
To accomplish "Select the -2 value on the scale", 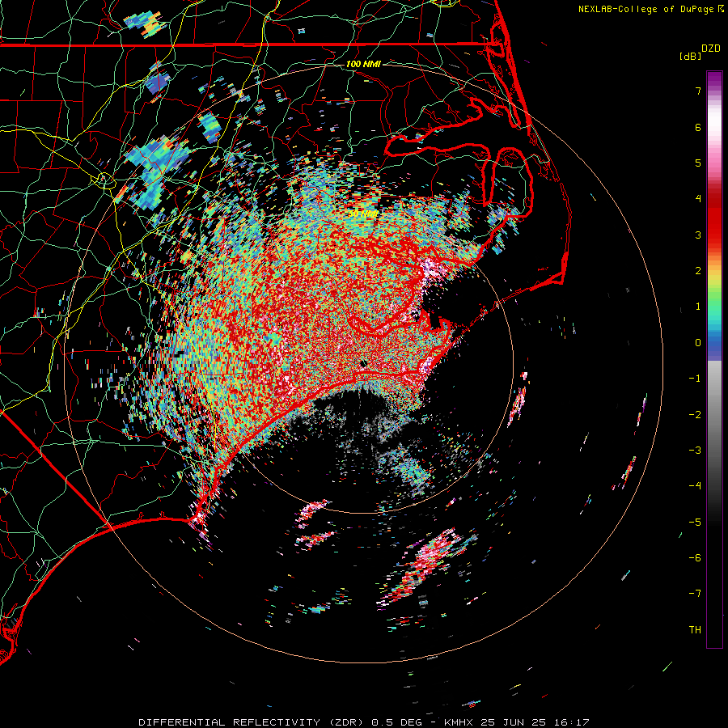I will [695, 415].
